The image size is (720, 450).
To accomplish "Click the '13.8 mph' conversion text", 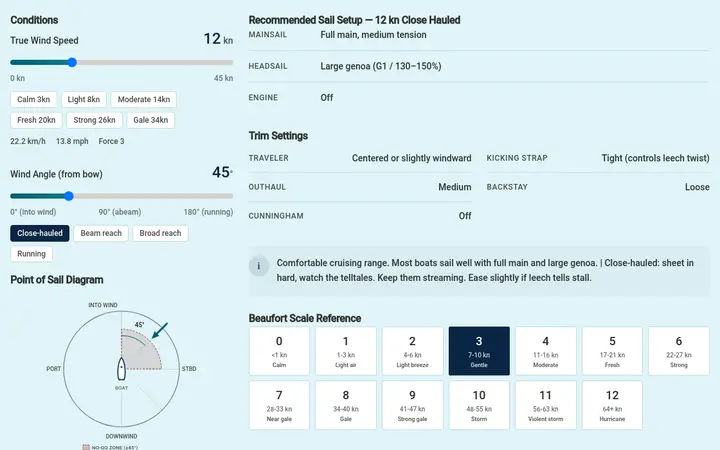I will pyautogui.click(x=72, y=141).
